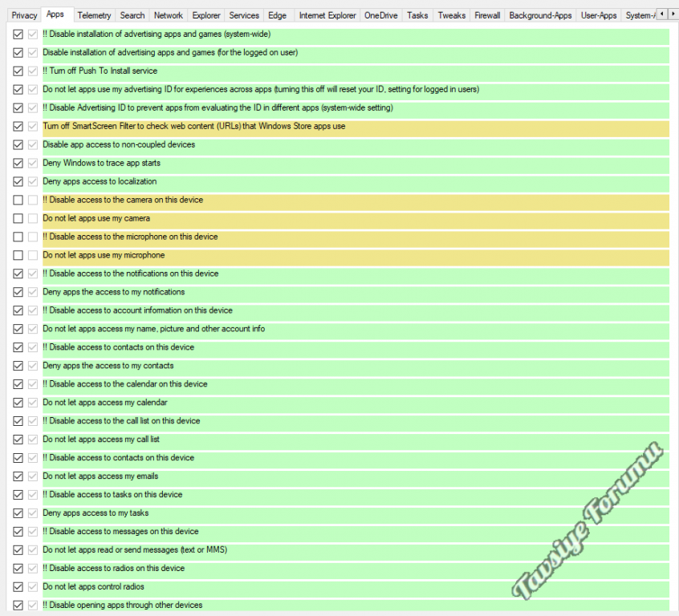The image size is (679, 616).
Task: Go to the Network tab
Action: [169, 15]
